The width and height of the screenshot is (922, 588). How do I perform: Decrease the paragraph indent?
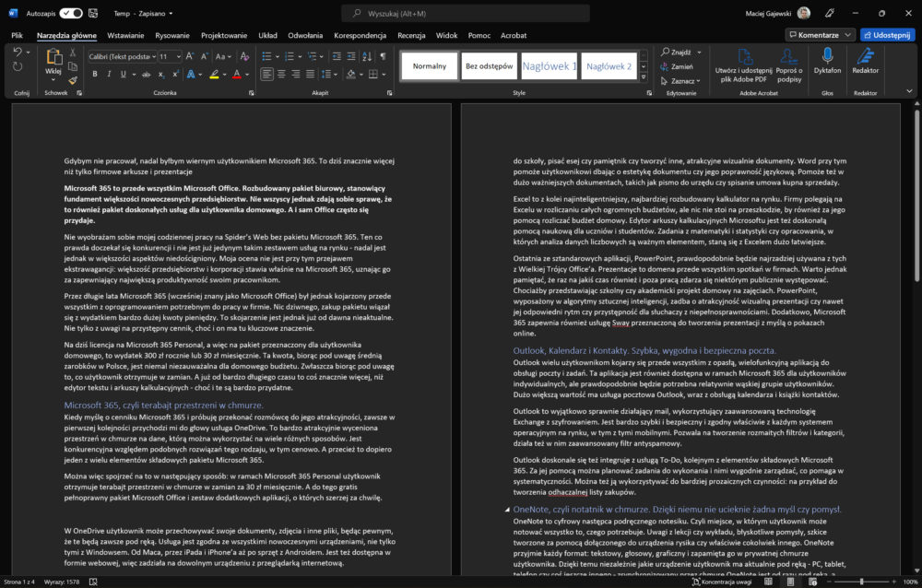pos(337,56)
